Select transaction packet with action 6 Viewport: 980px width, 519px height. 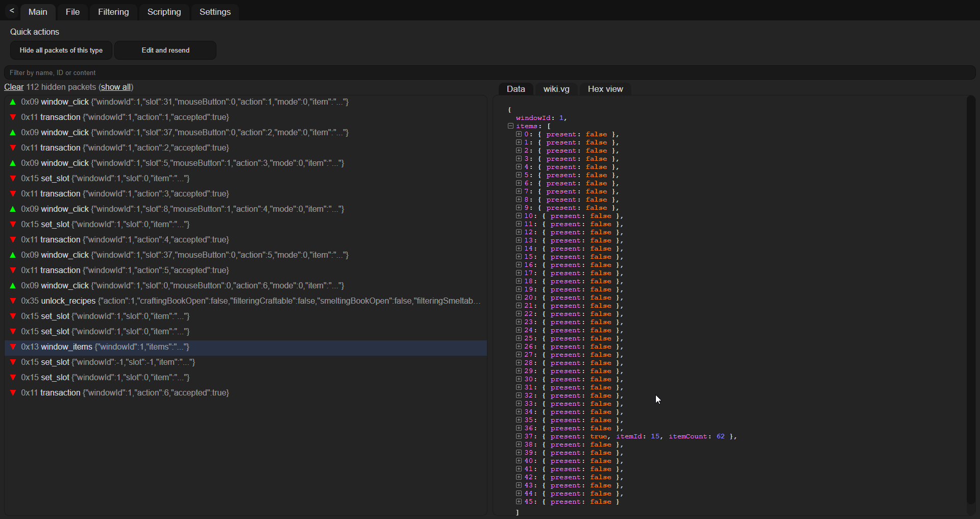point(246,393)
